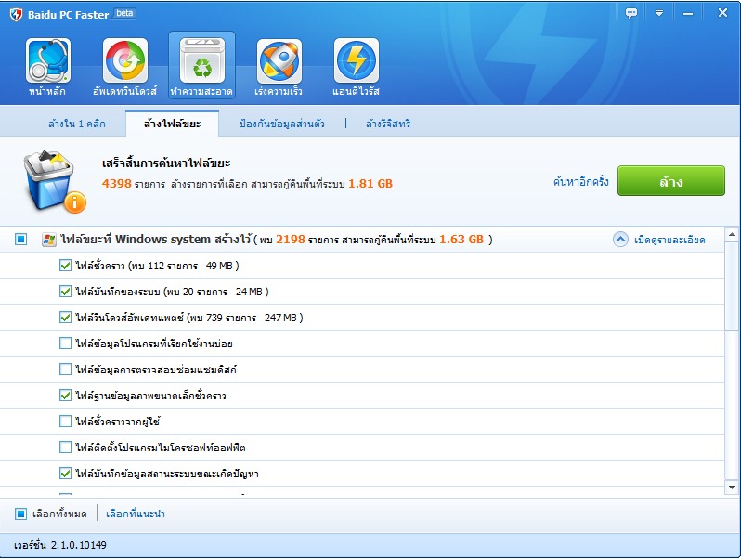This screenshot has width=741, height=560.
Task: Enable ไฟล์ข้อมูลโปรแกรมที่เรียกใช้งานบ่อย checkbox
Action: (65, 344)
